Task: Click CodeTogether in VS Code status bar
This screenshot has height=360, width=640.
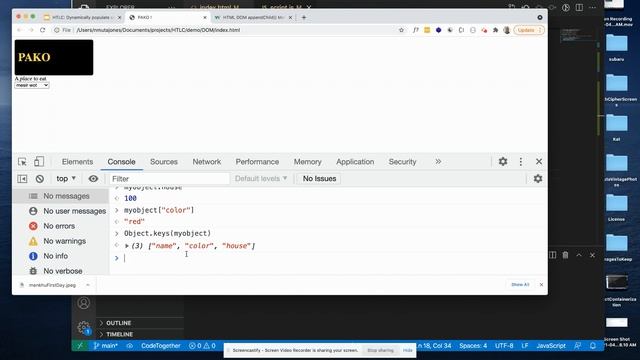Action: tap(160, 346)
